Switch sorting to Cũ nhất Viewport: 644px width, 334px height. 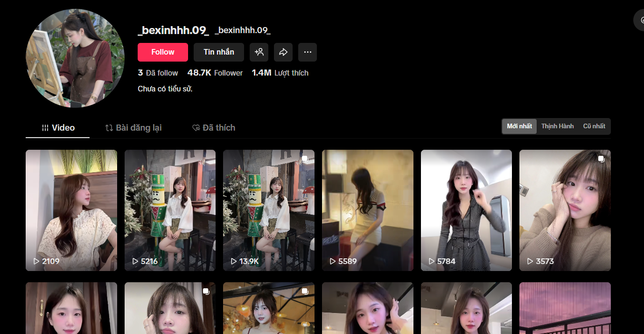[x=594, y=126]
